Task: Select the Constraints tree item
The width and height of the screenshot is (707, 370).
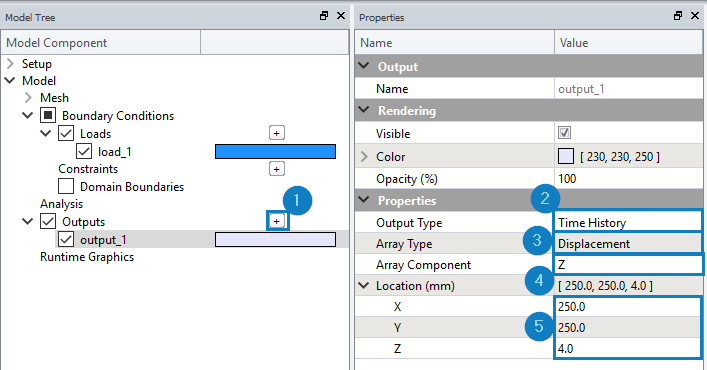Action: [x=88, y=169]
